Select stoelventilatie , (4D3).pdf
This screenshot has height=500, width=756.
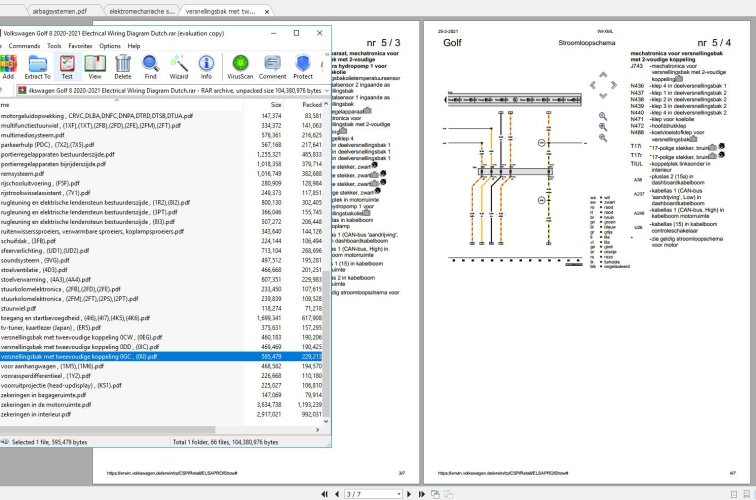coord(162,270)
